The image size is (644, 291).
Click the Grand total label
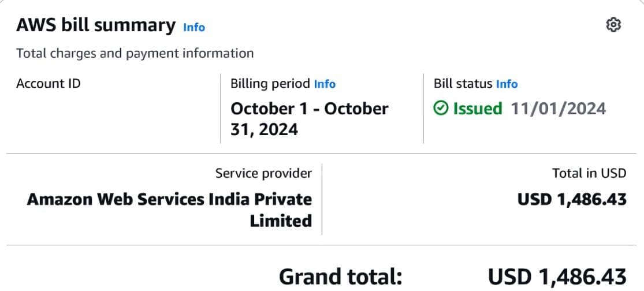click(340, 276)
